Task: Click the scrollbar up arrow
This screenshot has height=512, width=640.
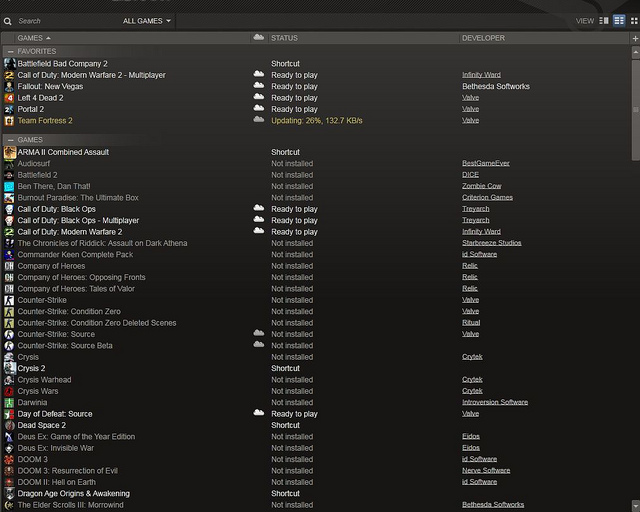Action: [636, 52]
